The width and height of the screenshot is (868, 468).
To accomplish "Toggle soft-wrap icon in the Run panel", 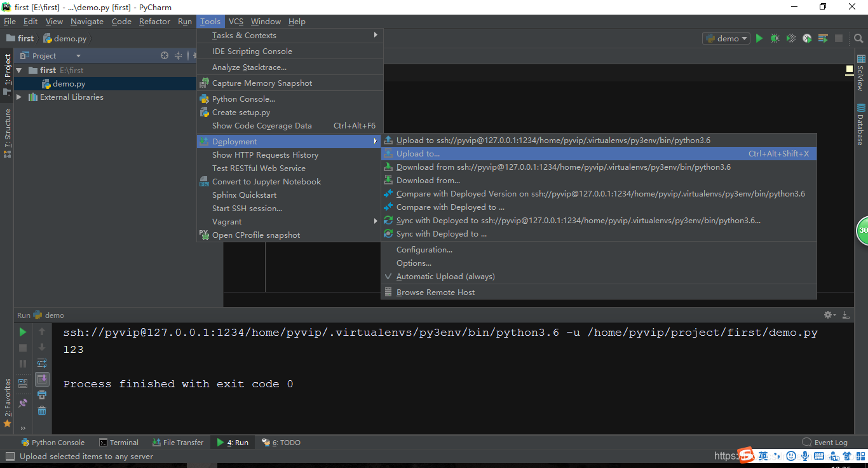I will [x=42, y=364].
